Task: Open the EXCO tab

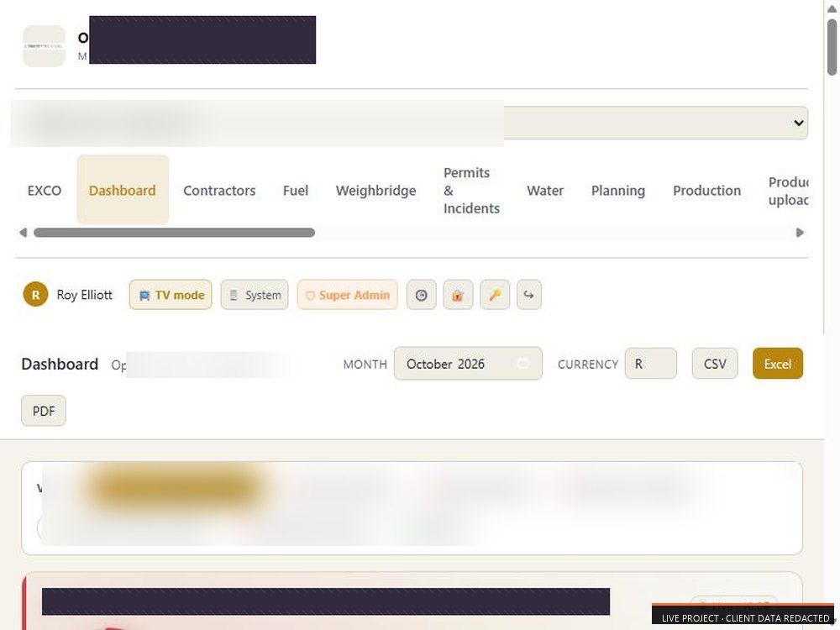Action: [x=44, y=191]
